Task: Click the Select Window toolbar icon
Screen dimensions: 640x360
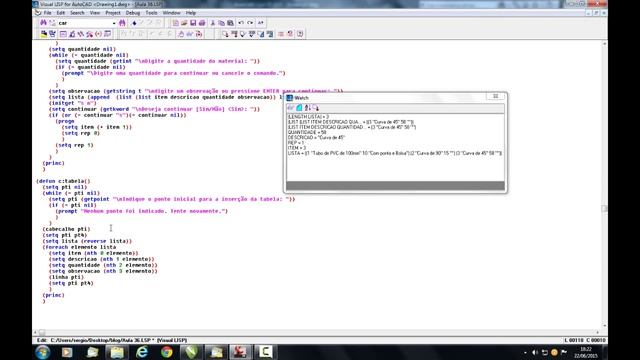Action: [x=52, y=34]
